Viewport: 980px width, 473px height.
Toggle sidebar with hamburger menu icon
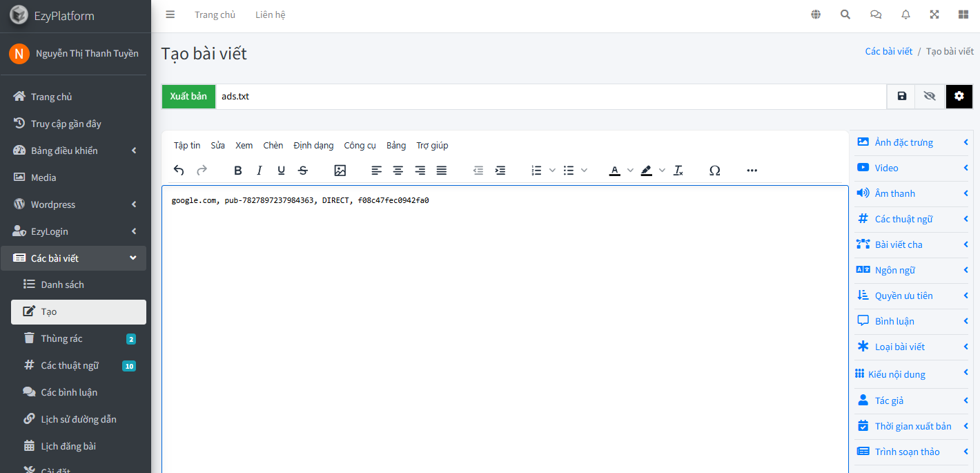coord(170,15)
